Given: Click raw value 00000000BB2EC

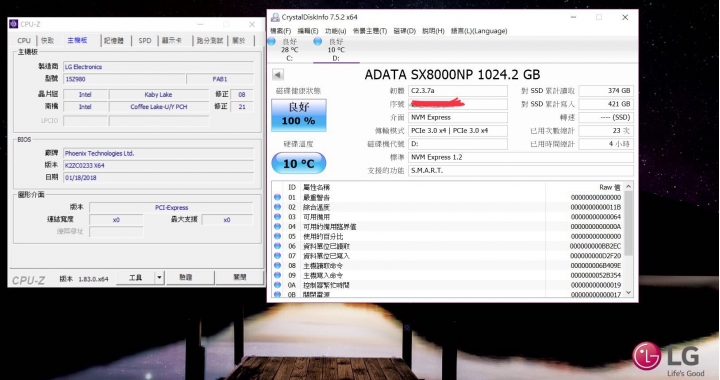Looking at the screenshot, I should pos(595,246).
